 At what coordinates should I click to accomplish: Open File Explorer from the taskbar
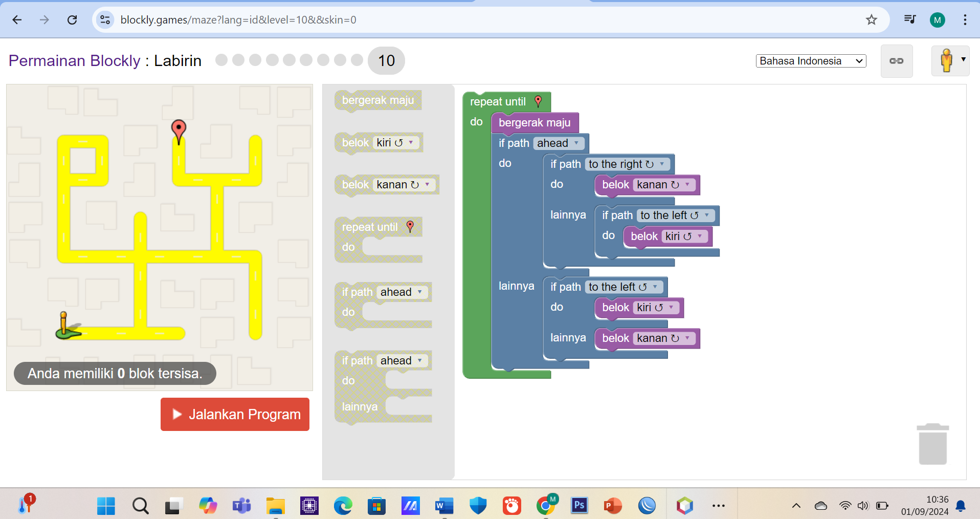(275, 506)
